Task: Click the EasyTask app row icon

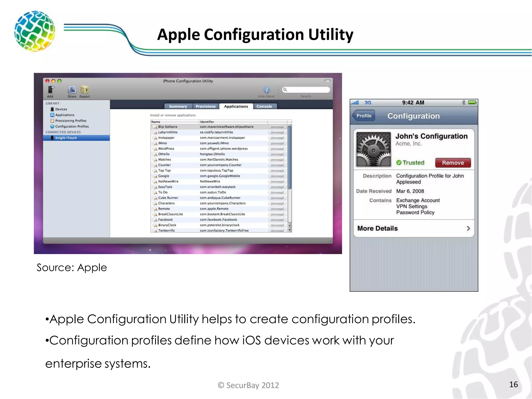Action: (x=155, y=187)
